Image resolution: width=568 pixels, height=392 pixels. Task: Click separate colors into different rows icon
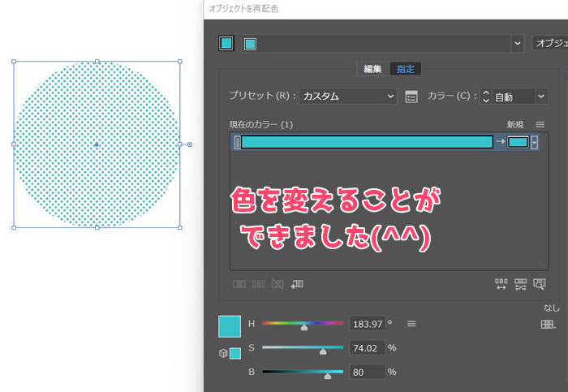pyautogui.click(x=258, y=284)
